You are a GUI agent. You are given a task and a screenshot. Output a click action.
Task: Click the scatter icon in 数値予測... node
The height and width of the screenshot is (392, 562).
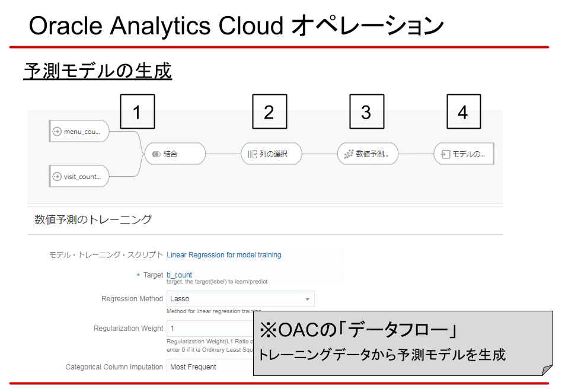click(x=349, y=154)
